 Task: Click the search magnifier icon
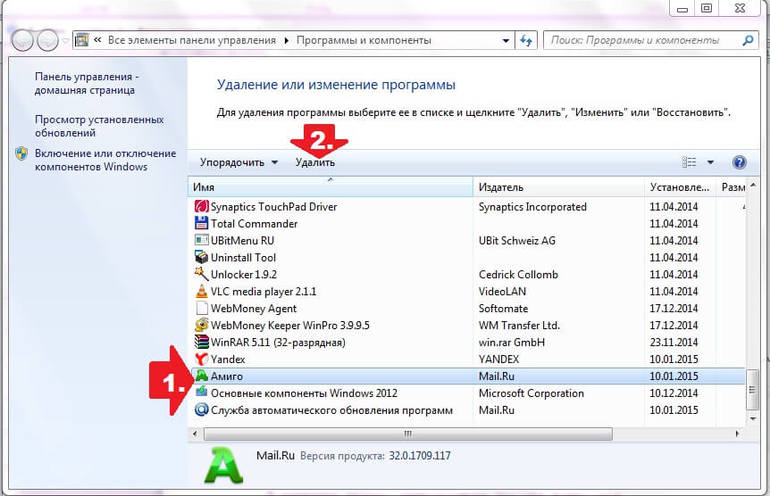(747, 40)
